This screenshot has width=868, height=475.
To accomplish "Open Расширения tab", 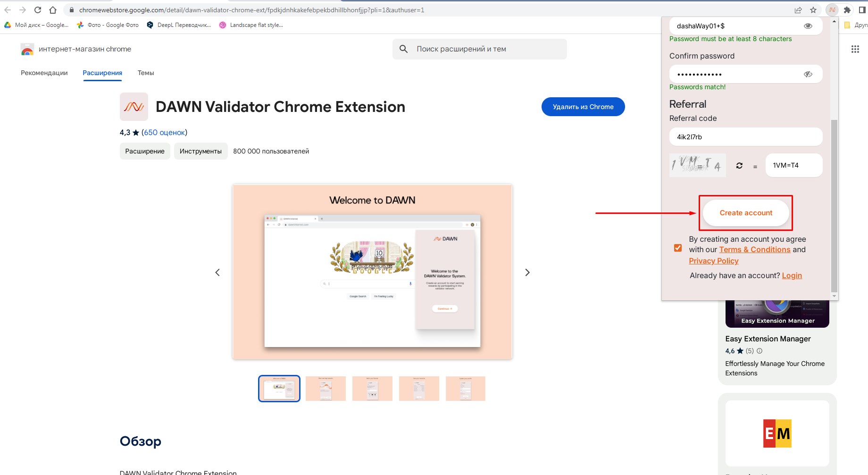I will click(102, 73).
